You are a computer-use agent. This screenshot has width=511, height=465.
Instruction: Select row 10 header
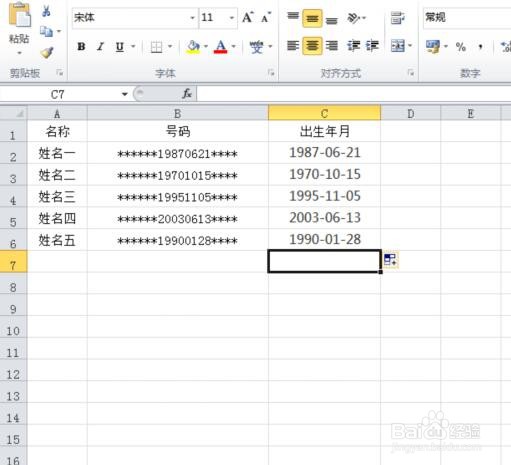pyautogui.click(x=13, y=327)
